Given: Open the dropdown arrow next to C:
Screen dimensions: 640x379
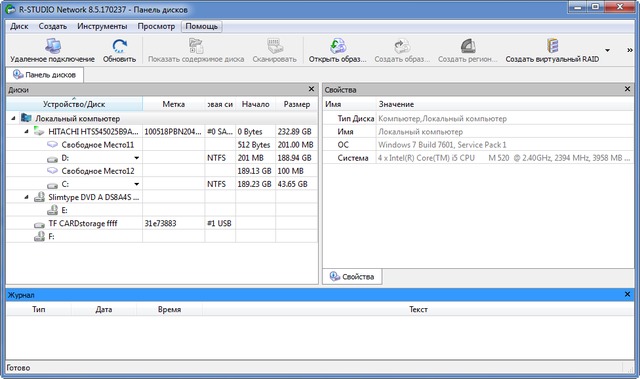Looking at the screenshot, I should click(x=137, y=184).
